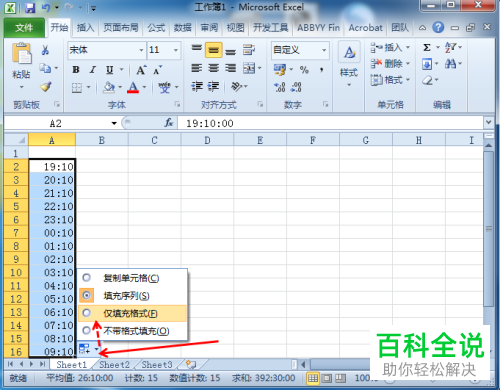Open the Font dialog launcher
The width and height of the screenshot is (500, 390).
(x=177, y=104)
